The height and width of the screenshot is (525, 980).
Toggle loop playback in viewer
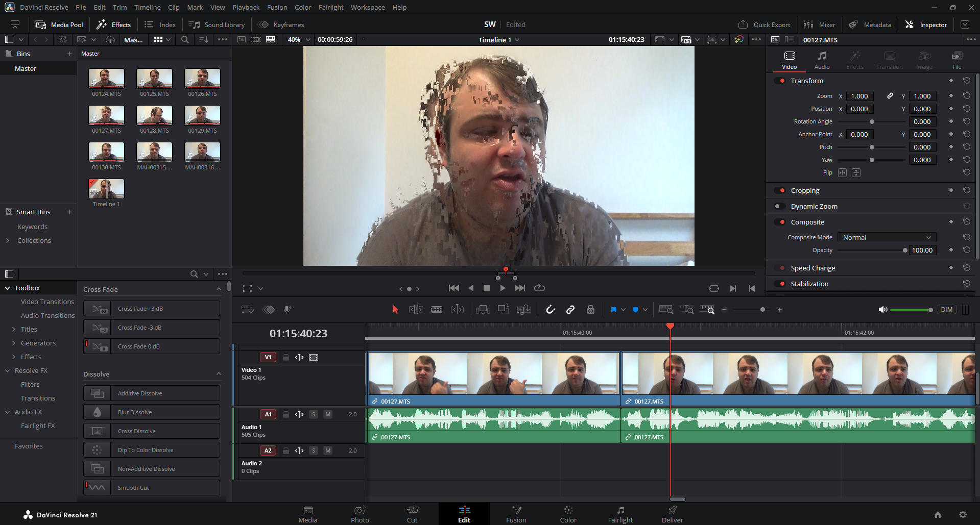point(539,288)
